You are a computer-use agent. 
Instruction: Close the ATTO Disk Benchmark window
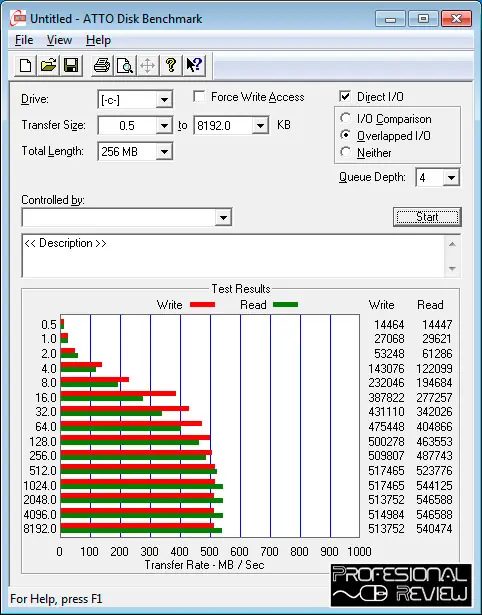click(456, 18)
